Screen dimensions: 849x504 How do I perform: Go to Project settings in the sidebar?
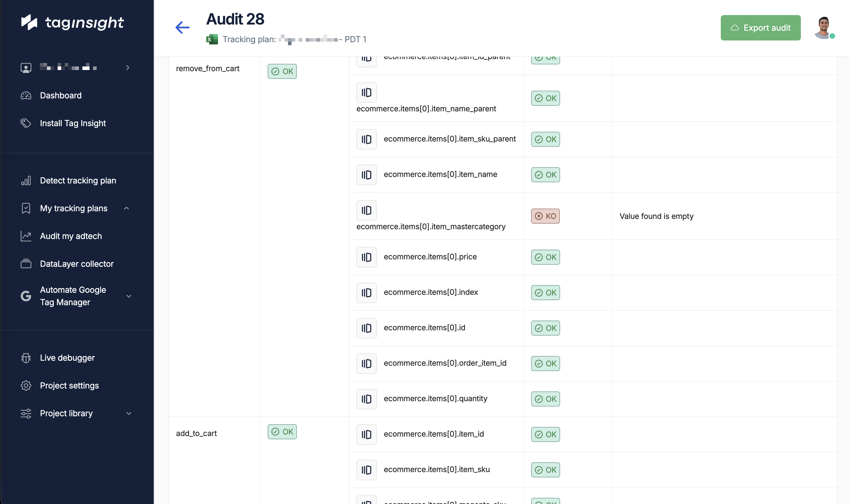point(69,386)
